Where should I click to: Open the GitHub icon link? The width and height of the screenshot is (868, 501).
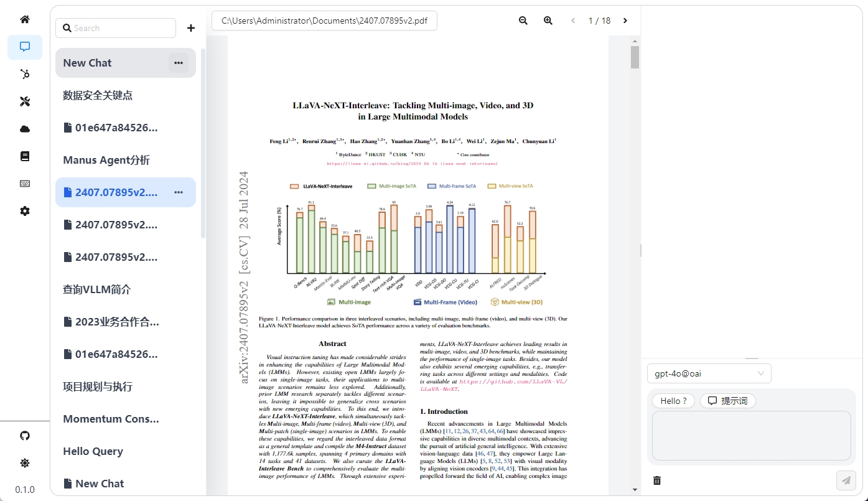(x=25, y=436)
